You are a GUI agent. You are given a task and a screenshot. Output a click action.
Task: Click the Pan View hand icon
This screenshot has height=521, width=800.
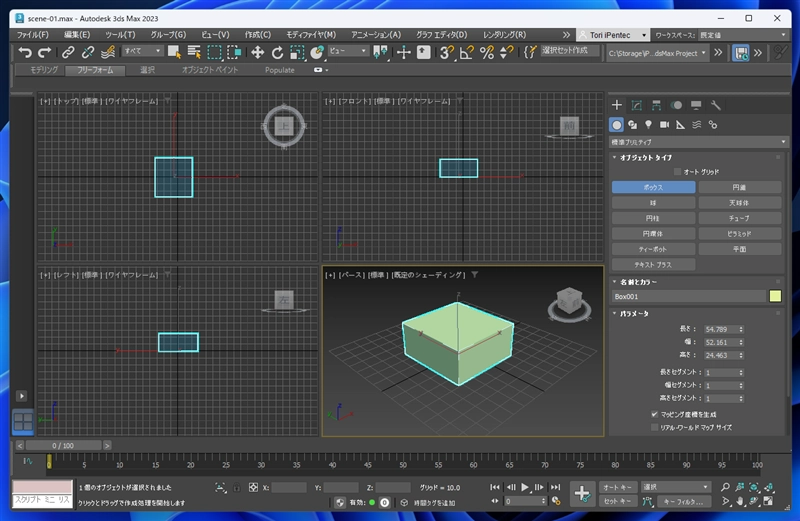pyautogui.click(x=740, y=501)
